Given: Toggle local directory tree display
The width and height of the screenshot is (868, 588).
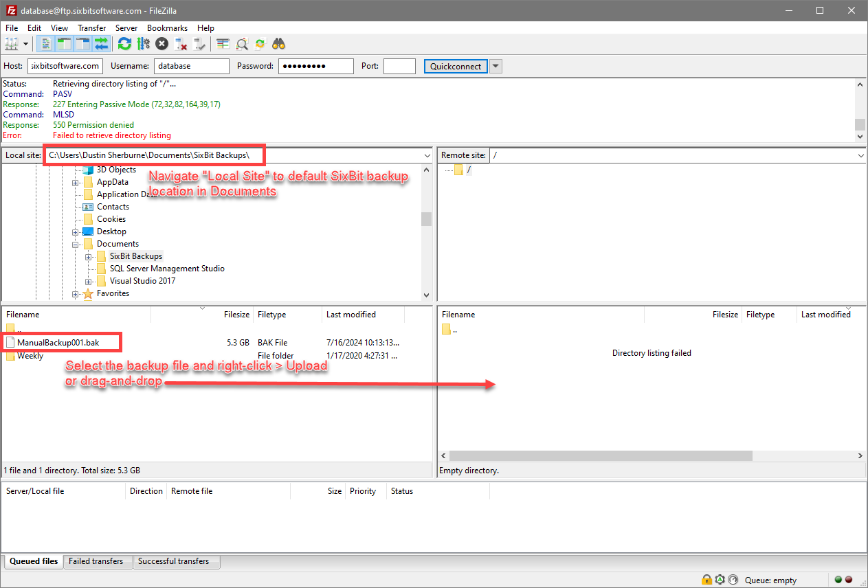Looking at the screenshot, I should [x=65, y=44].
